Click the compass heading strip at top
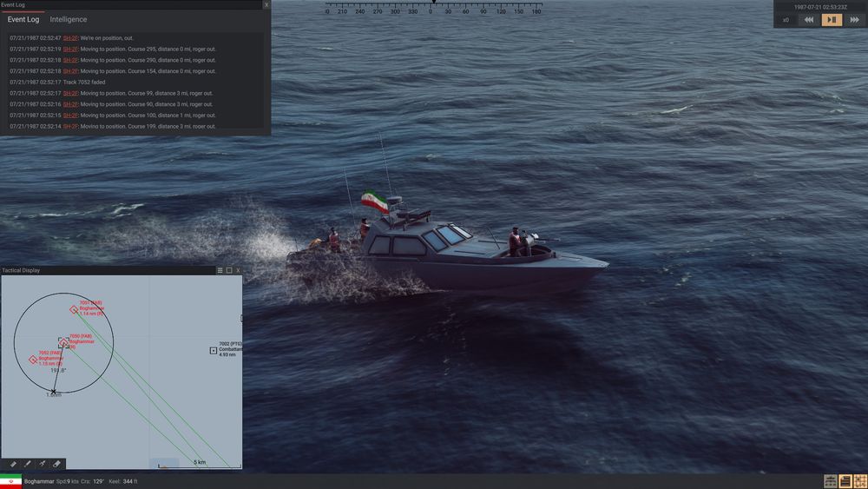 click(433, 8)
